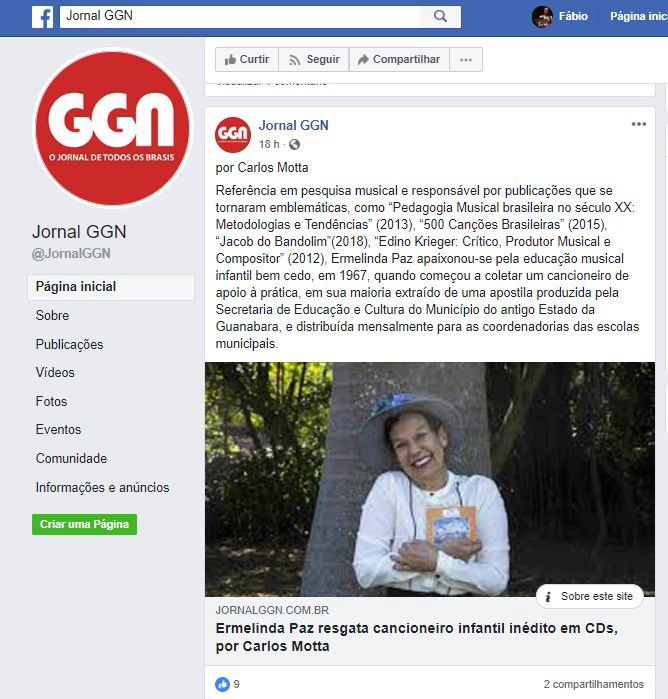This screenshot has width=668, height=699.
Task: Click the info icon beside Sobre este site
Action: pos(548,596)
